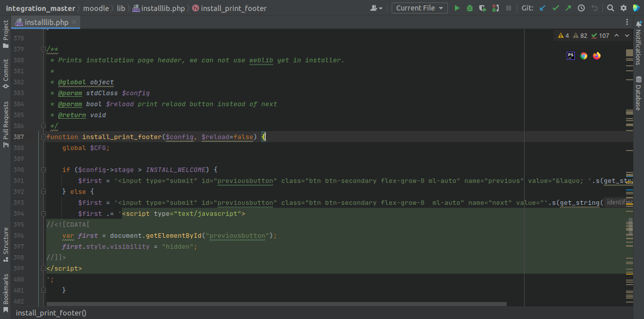Click the 4 warnings inspection indicator
This screenshot has height=319, width=644.
click(563, 35)
